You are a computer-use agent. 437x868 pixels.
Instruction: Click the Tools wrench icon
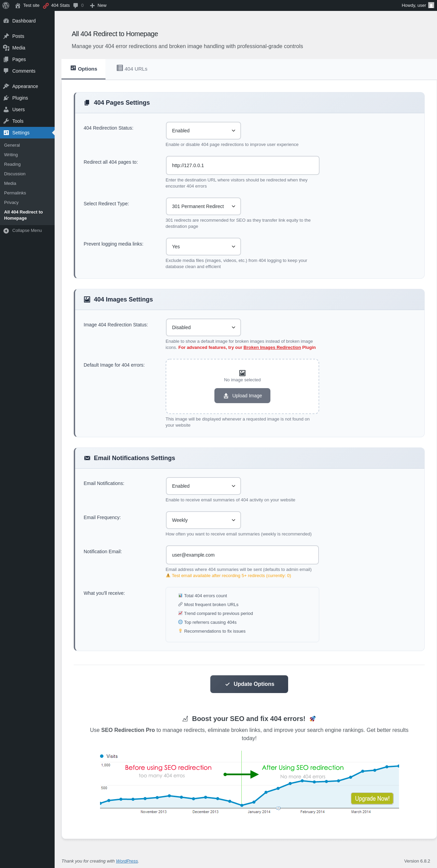click(6, 121)
